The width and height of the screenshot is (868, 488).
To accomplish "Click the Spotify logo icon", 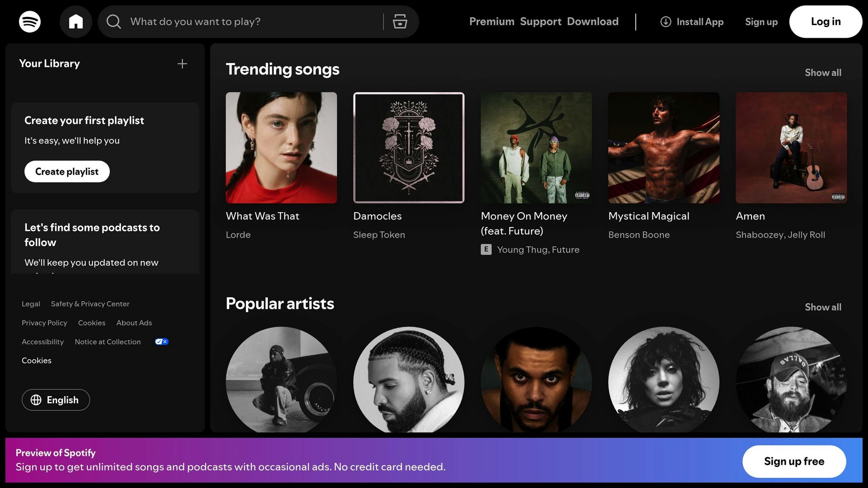I will [x=30, y=22].
